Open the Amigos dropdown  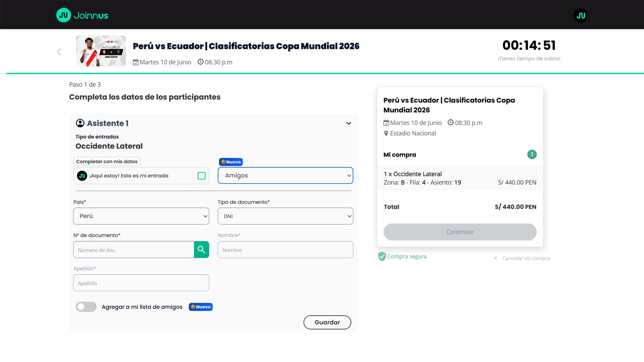(x=285, y=175)
